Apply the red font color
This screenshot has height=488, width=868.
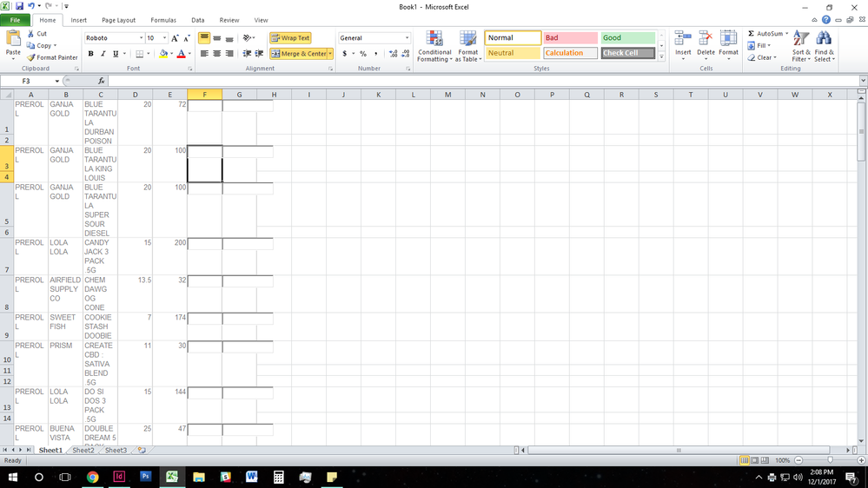pos(181,54)
